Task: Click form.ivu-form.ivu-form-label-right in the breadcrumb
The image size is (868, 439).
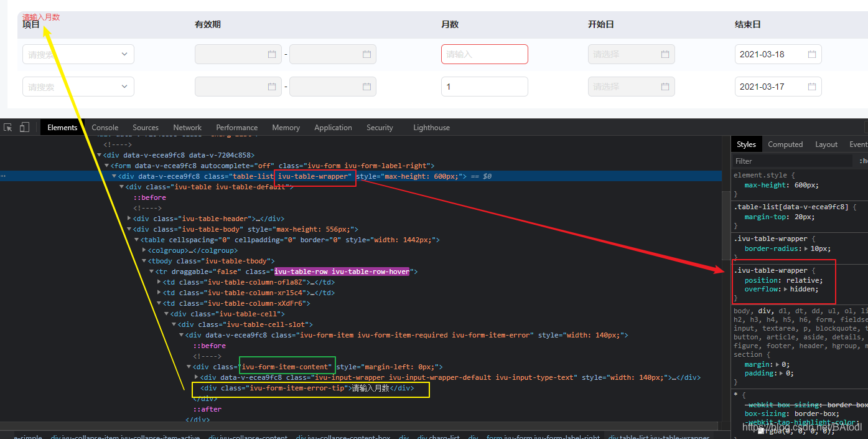Action: click(x=543, y=438)
